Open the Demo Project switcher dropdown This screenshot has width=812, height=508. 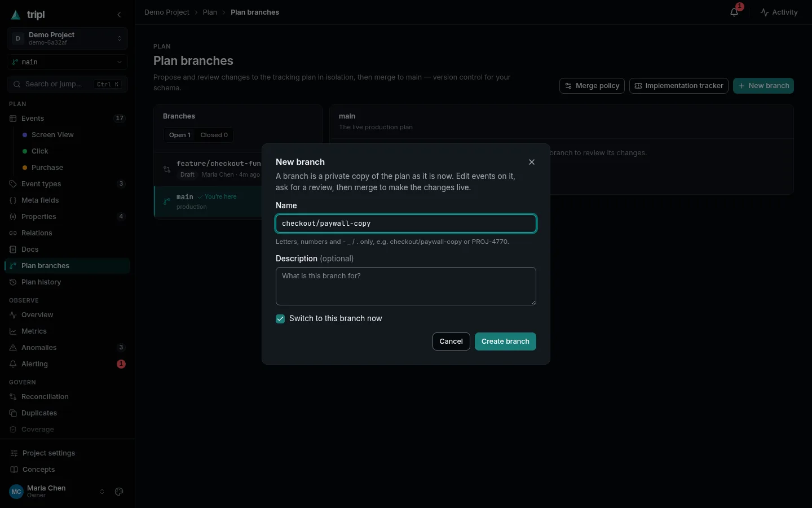click(68, 38)
